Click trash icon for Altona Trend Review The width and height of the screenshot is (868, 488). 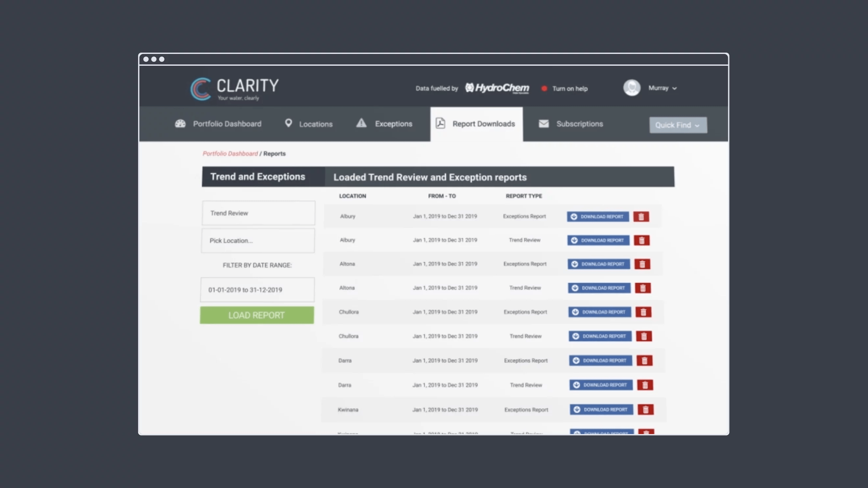tap(642, 288)
